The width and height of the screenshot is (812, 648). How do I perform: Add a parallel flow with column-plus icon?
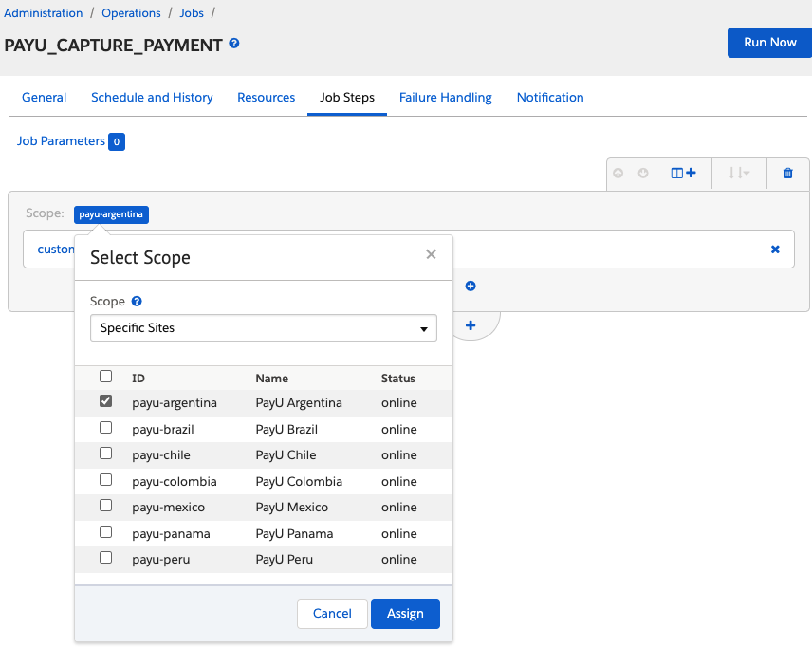pyautogui.click(x=683, y=173)
